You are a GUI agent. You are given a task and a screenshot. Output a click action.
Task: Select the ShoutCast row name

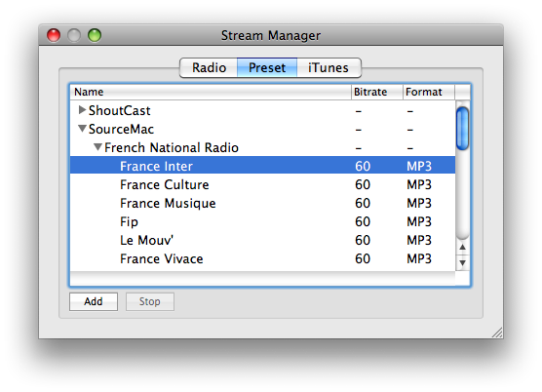pyautogui.click(x=120, y=110)
